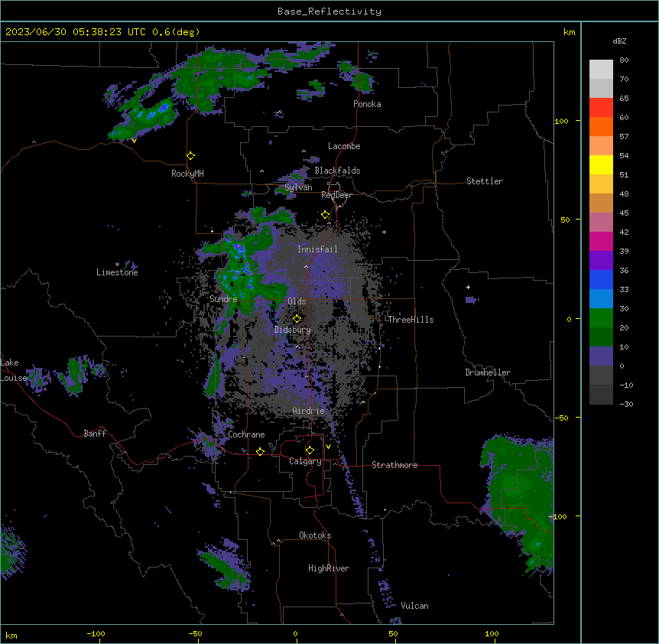Image resolution: width=659 pixels, height=644 pixels.
Task: Click the km label at bottom left
Action: pos(11,635)
